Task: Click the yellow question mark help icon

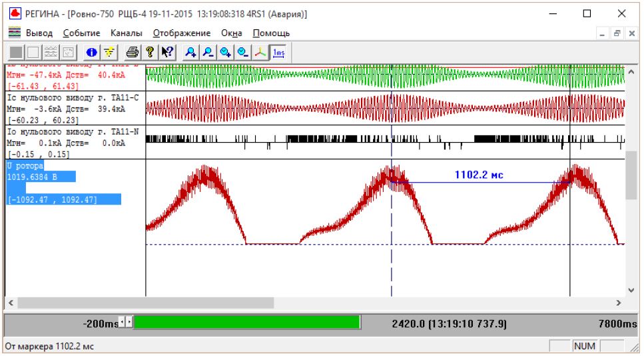Action: (150, 53)
